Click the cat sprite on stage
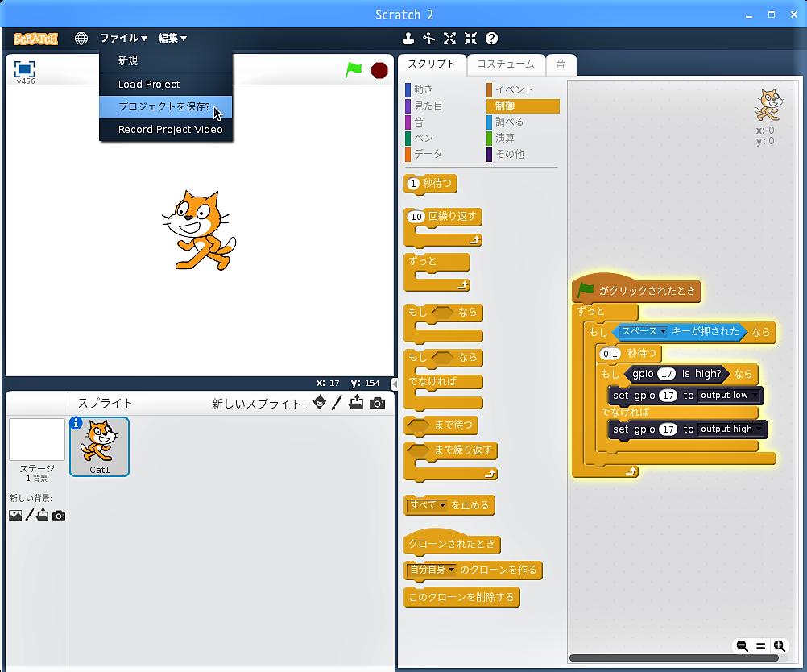 [x=199, y=230]
